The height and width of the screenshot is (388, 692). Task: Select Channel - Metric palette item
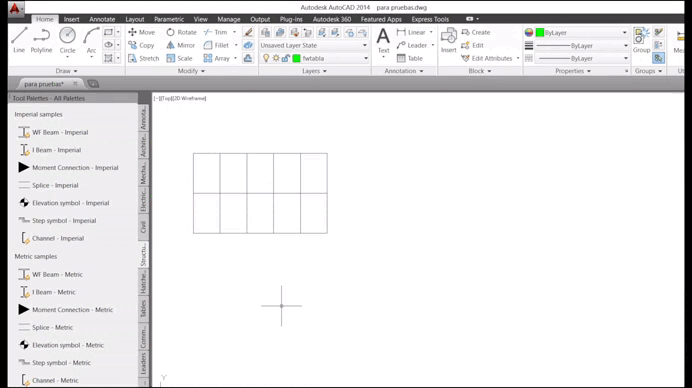coord(49,380)
